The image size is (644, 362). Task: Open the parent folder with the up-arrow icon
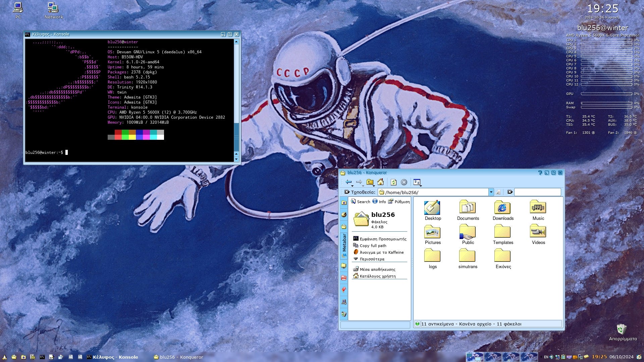click(x=369, y=182)
